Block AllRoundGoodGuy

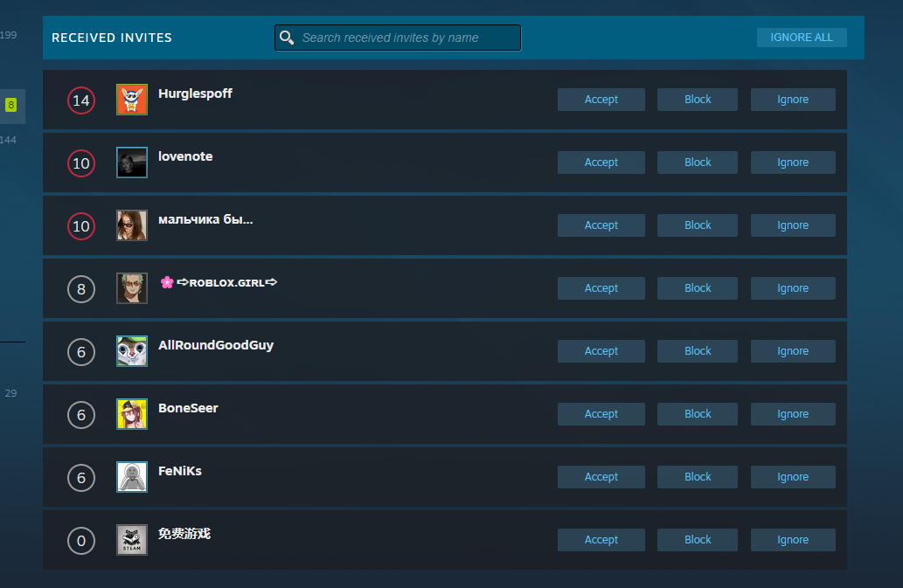coord(698,351)
